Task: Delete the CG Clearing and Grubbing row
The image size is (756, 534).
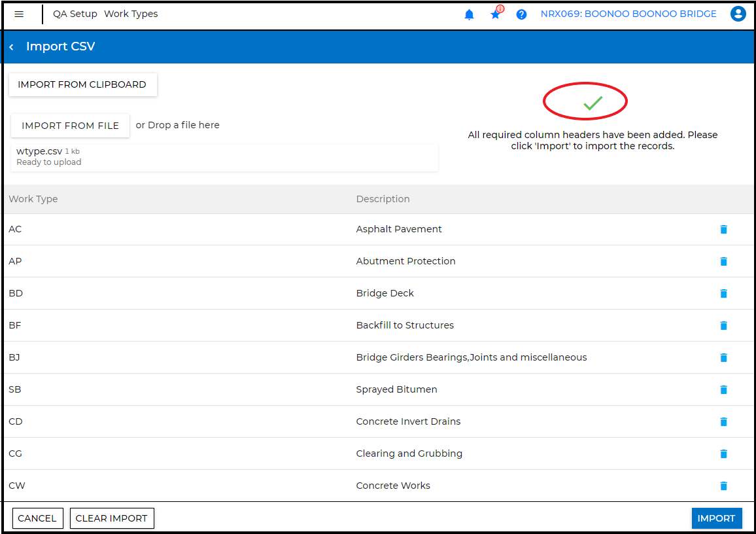Action: pos(723,454)
